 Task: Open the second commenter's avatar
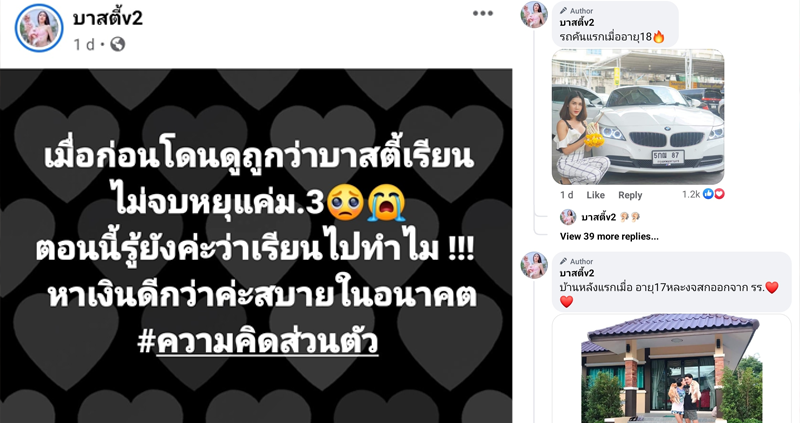click(x=534, y=265)
